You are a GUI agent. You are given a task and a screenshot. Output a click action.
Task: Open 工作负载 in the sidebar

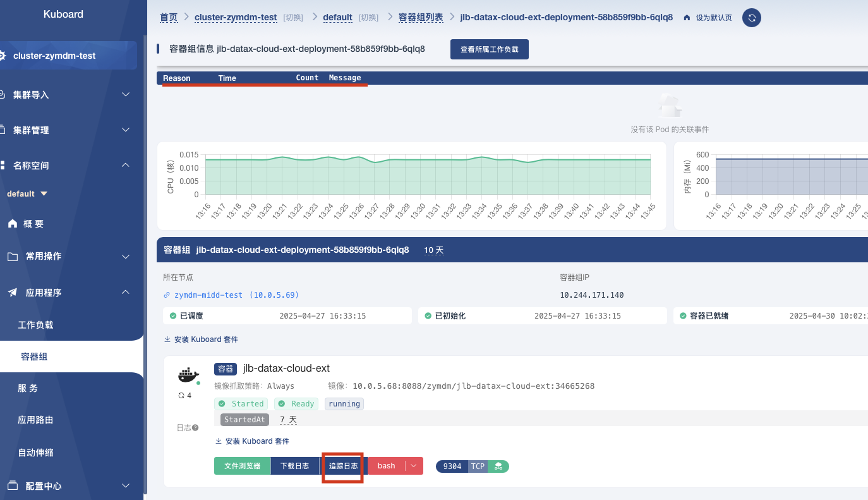pyautogui.click(x=35, y=325)
